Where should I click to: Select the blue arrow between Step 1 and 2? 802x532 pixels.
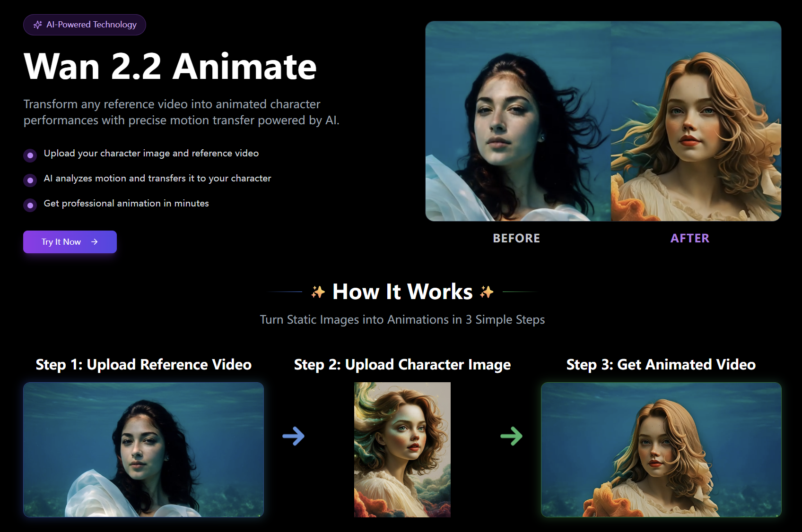pyautogui.click(x=294, y=436)
